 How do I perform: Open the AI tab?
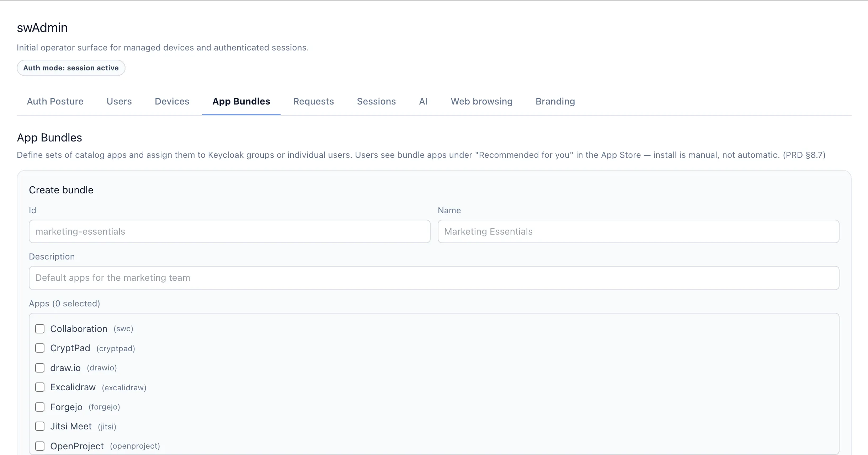pos(423,101)
